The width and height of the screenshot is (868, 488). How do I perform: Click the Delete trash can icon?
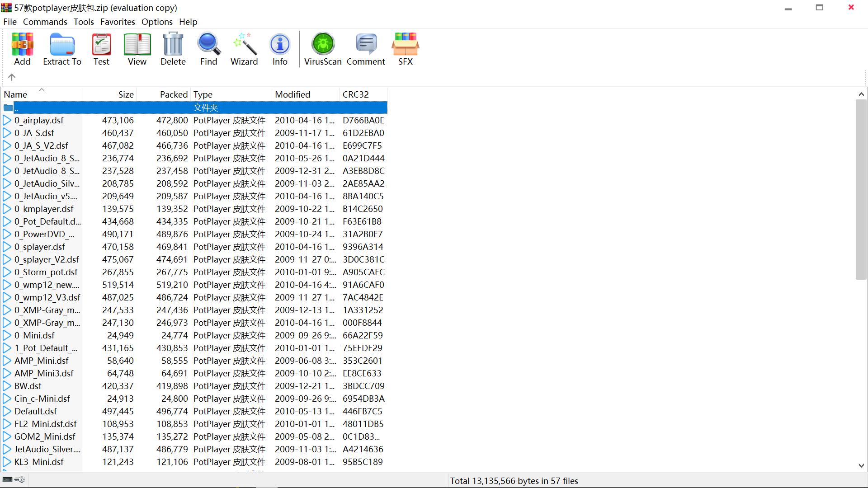173,49
